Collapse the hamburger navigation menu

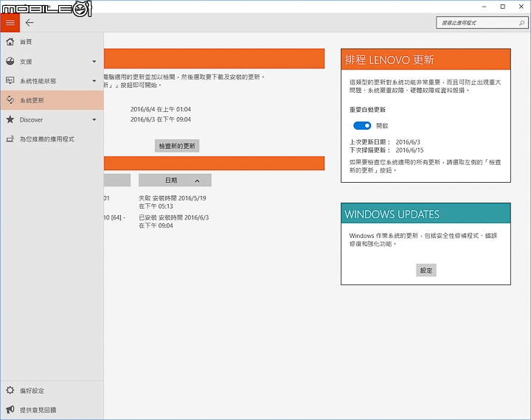click(x=10, y=23)
